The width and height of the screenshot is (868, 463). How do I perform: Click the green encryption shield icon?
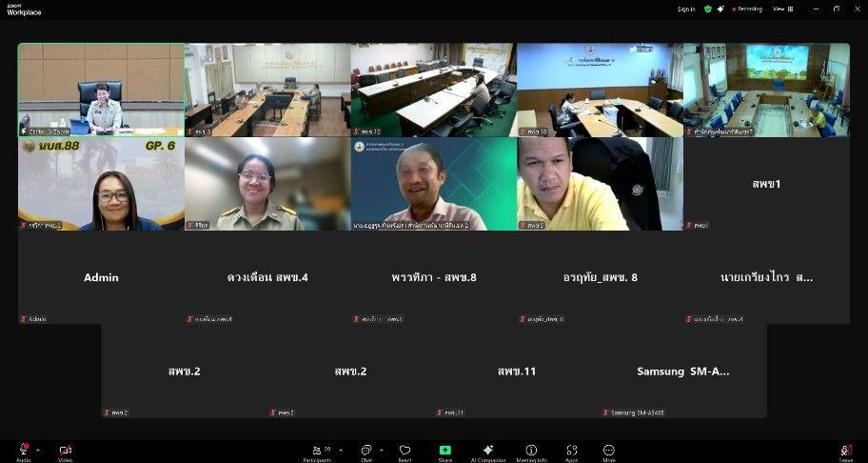click(x=707, y=9)
